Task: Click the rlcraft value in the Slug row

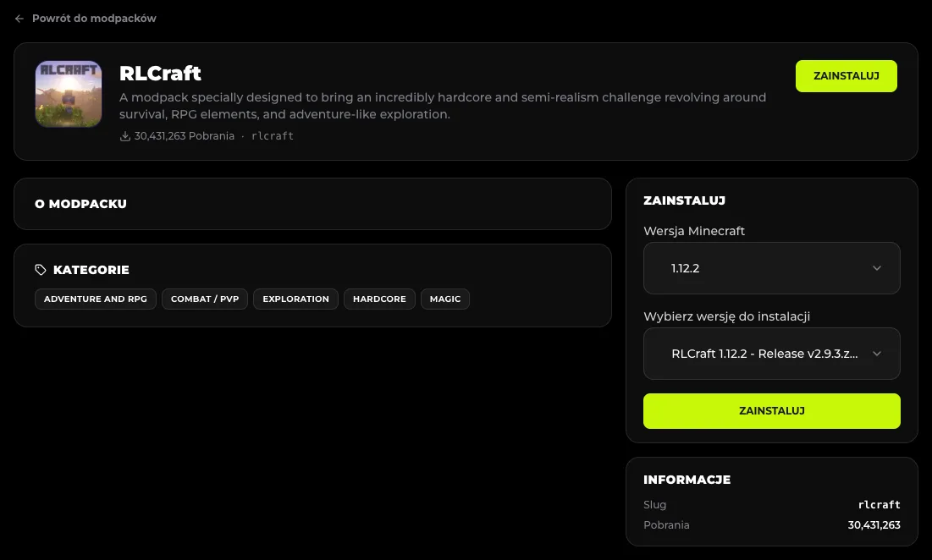Action: pyautogui.click(x=880, y=505)
